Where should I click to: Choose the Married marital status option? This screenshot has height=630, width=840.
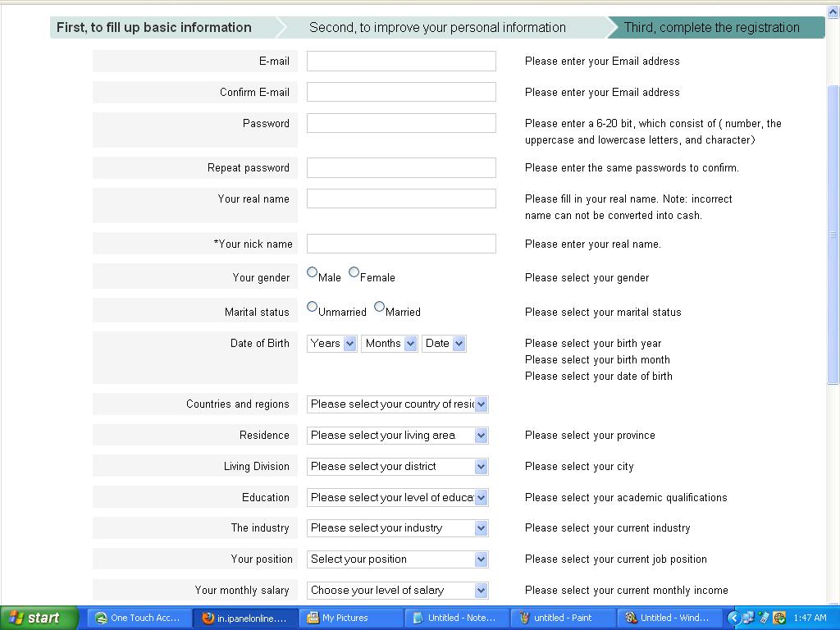pos(379,307)
